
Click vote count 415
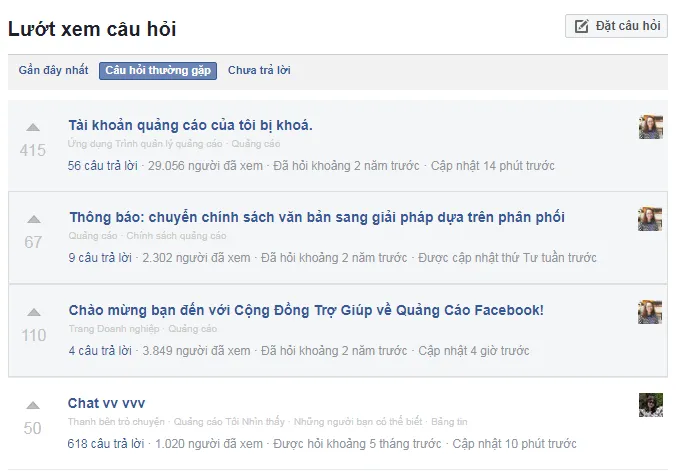33,150
